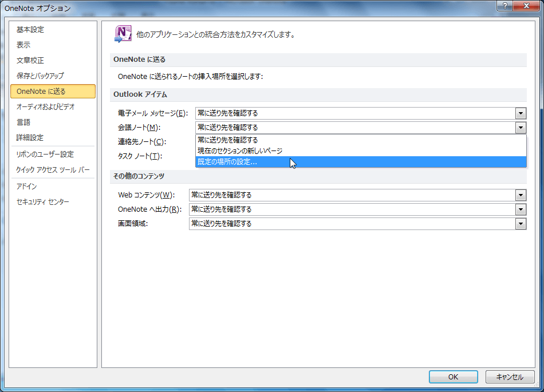
Task: Click the キャンセル button
Action: point(509,377)
